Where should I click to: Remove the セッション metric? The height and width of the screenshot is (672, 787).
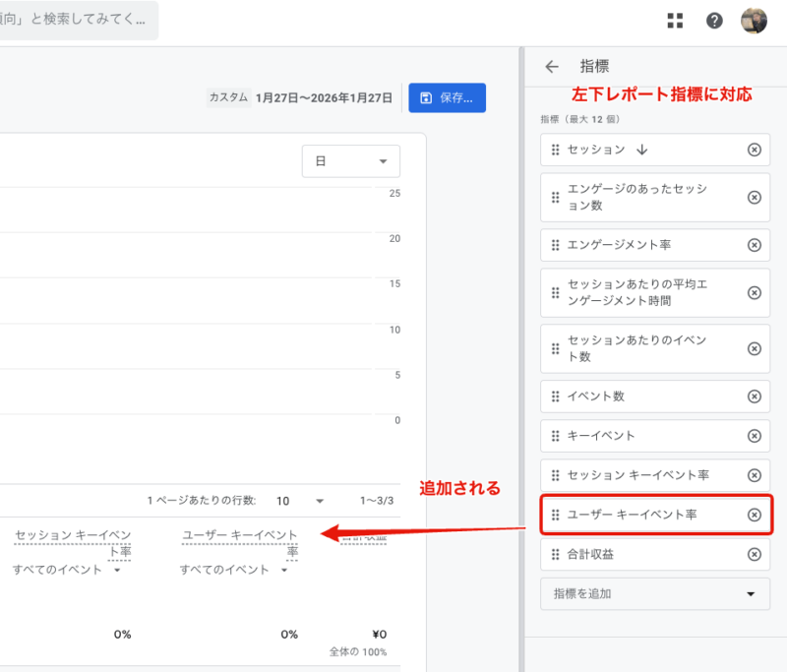coord(755,150)
